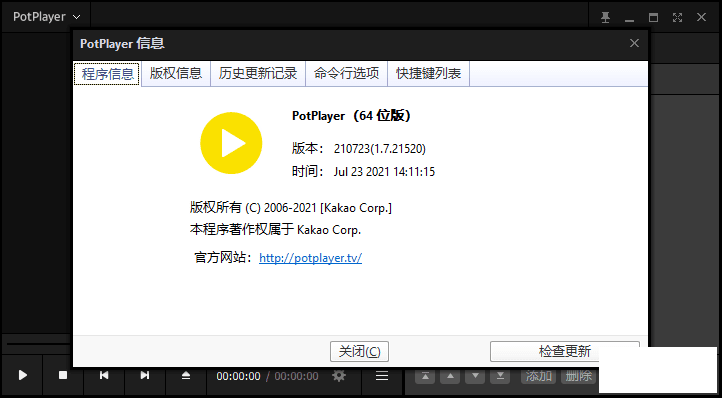Move playlist item to bottom
The image size is (722, 398).
[500, 376]
